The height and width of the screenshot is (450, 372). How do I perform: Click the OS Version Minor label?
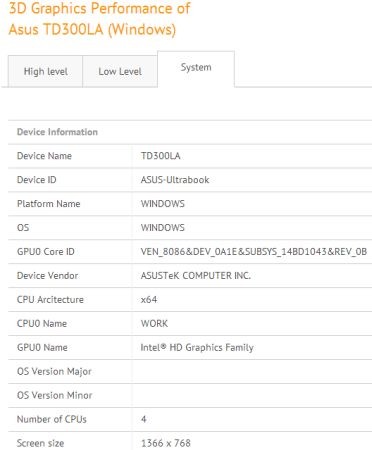point(54,395)
